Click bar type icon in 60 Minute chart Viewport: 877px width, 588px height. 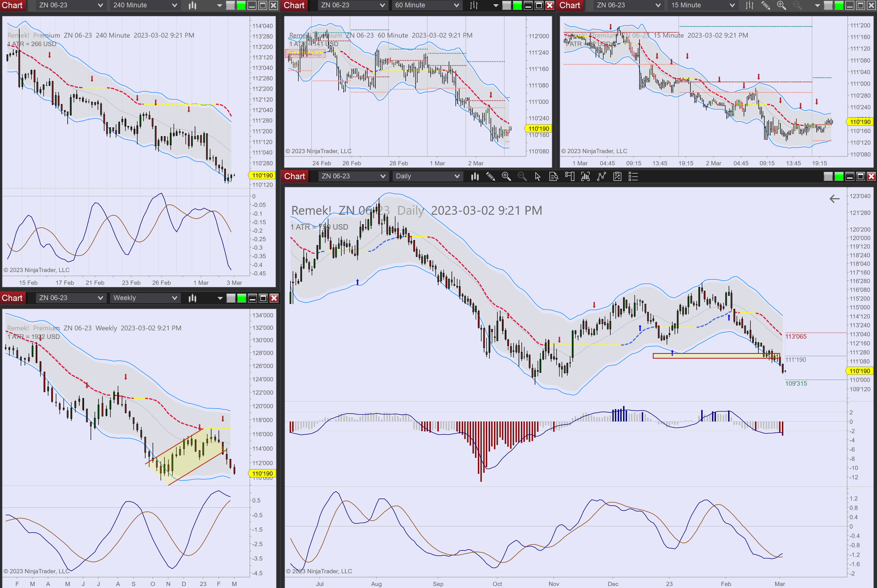pos(474,5)
